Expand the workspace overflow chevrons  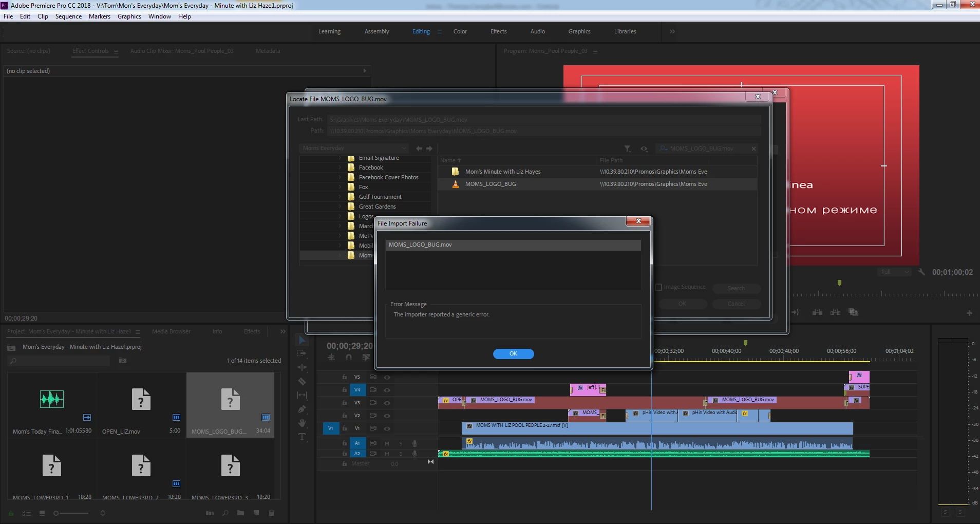click(672, 31)
